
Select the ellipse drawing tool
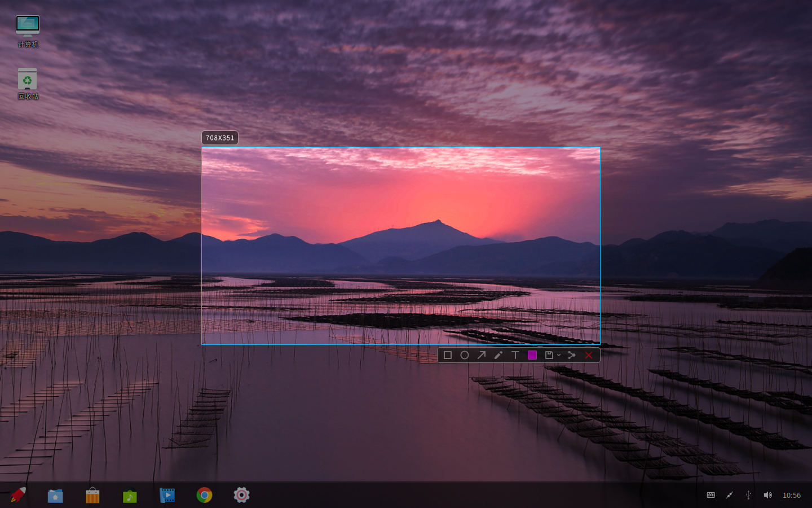click(x=465, y=355)
